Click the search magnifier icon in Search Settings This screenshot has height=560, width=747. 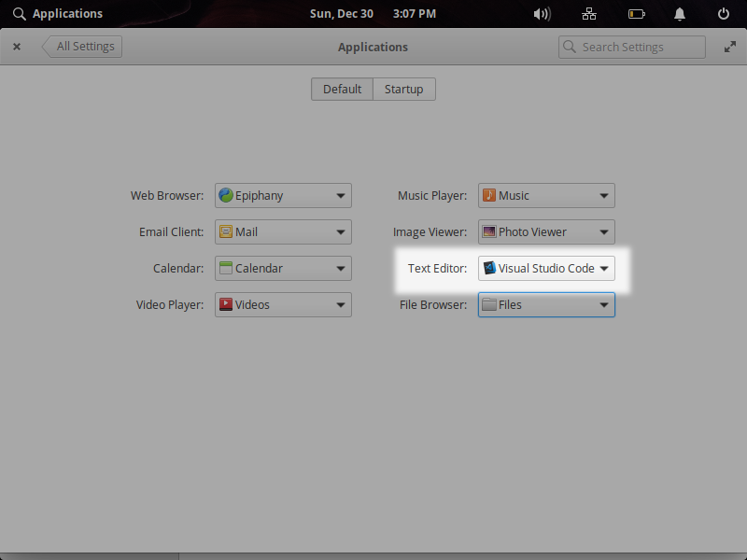coord(570,47)
